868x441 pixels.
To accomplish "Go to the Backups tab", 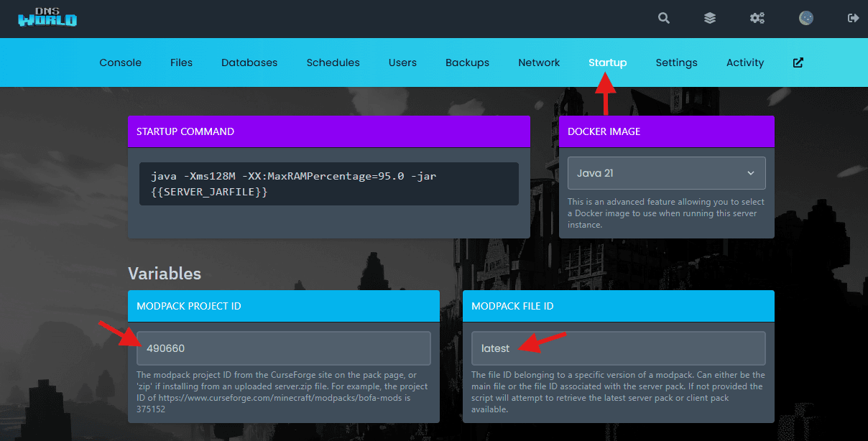I will (467, 62).
